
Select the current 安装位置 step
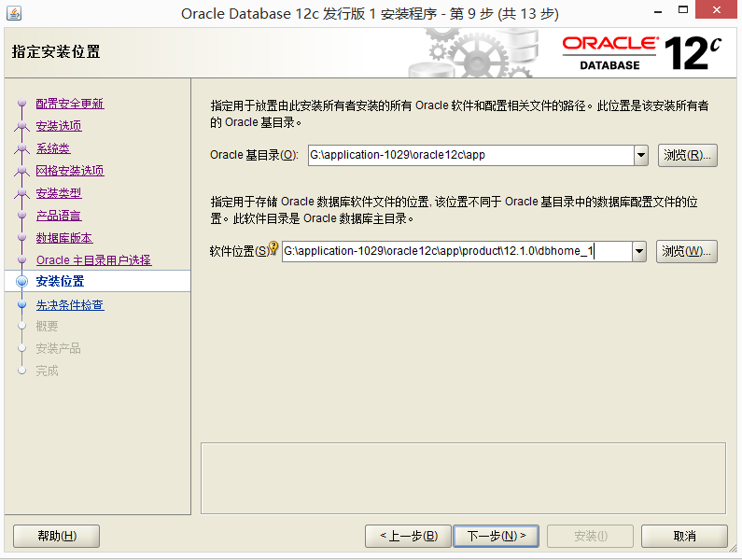tap(60, 281)
